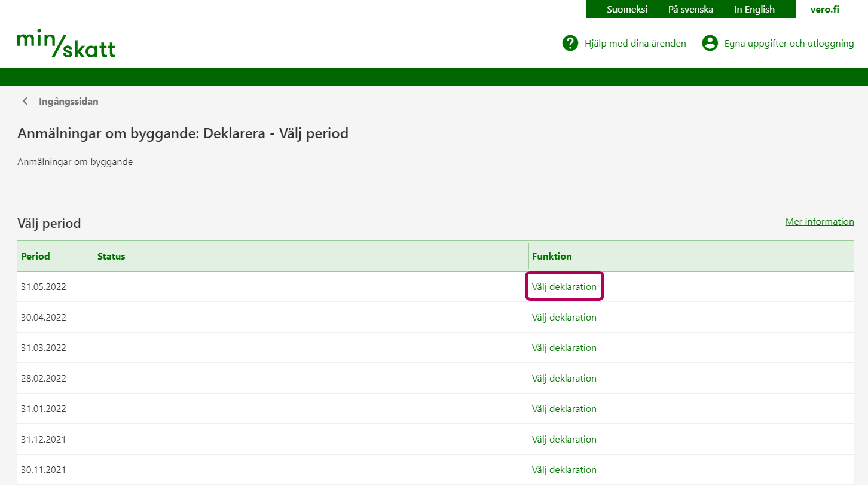Open the vero.fi link
Image resolution: width=868 pixels, height=485 pixels.
coord(824,10)
